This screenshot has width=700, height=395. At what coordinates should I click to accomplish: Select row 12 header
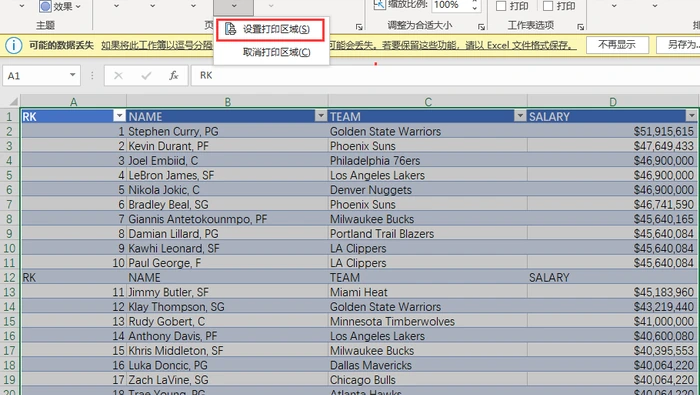9,278
